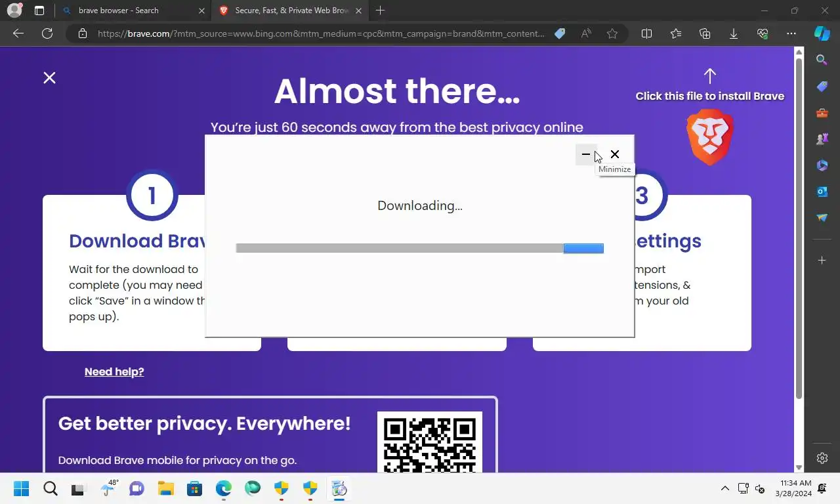Start Read Aloud from address bar
The width and height of the screenshot is (840, 504).
(x=586, y=33)
